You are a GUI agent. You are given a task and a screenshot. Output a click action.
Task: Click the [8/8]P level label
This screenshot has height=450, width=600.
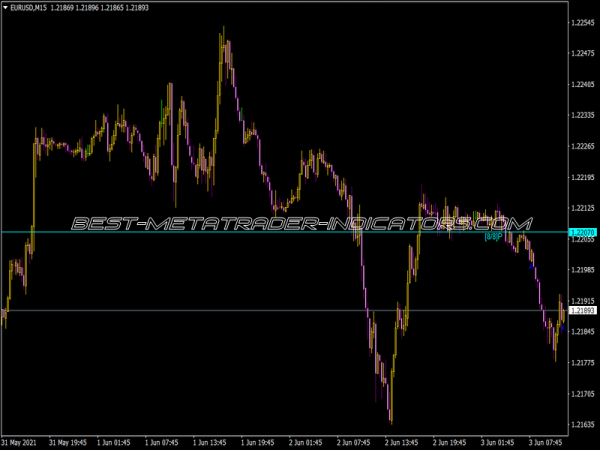pyautogui.click(x=493, y=238)
